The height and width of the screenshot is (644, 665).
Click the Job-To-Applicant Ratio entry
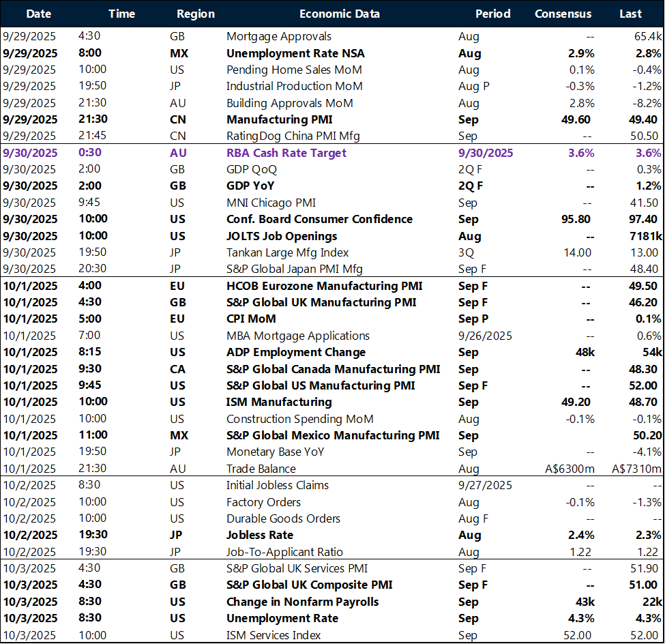pos(284,552)
